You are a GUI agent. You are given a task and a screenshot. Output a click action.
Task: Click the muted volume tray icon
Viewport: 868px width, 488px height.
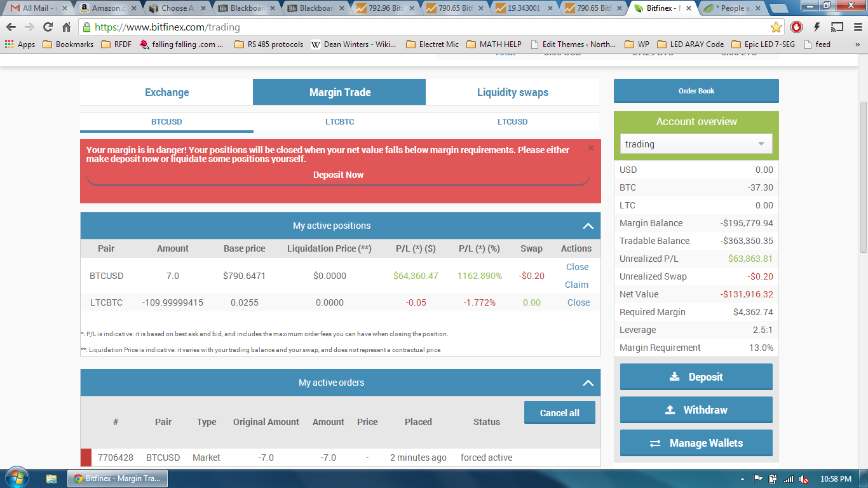(x=803, y=479)
